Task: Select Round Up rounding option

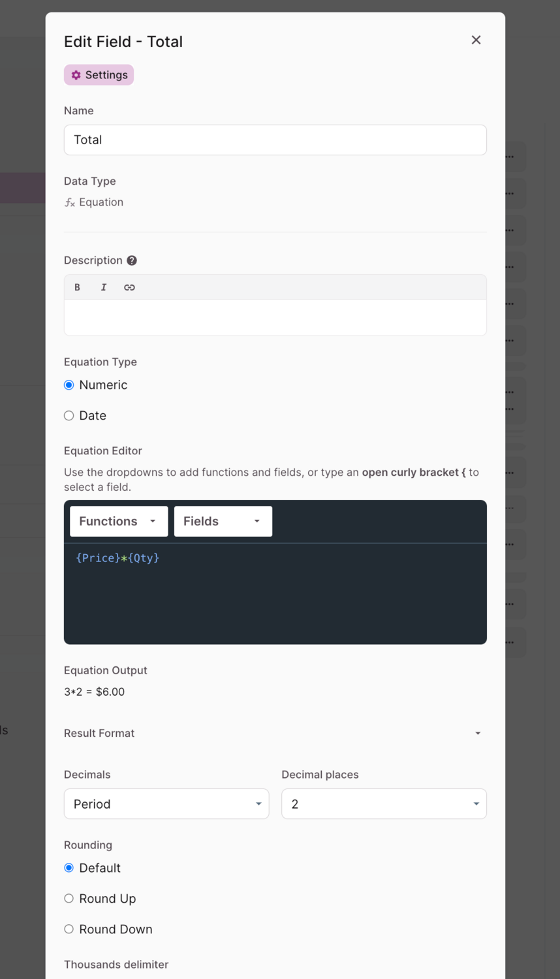Action: pos(69,899)
